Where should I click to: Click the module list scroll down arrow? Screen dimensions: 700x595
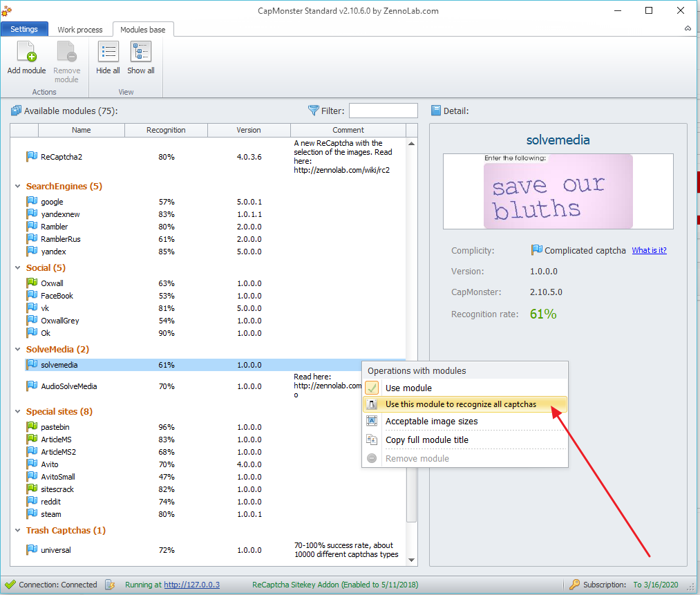pos(412,560)
